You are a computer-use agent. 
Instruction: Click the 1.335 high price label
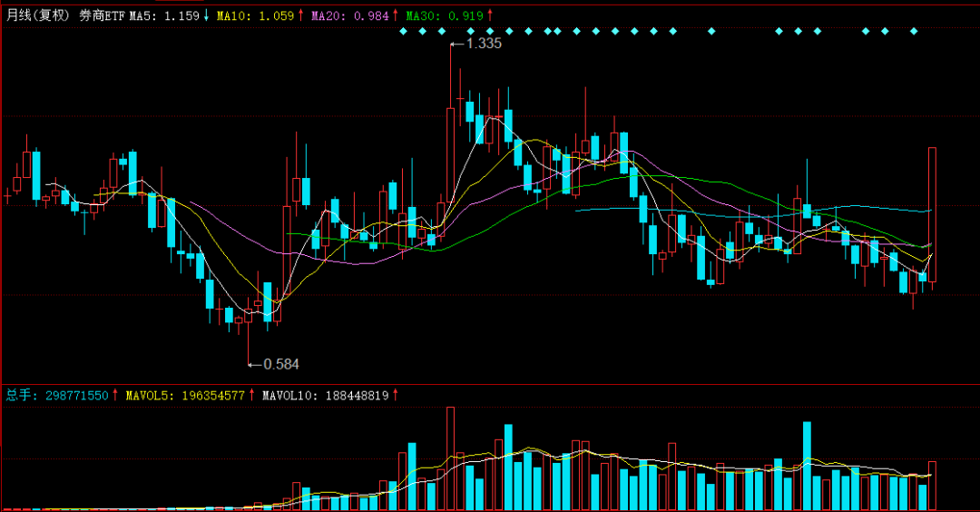pyautogui.click(x=484, y=44)
